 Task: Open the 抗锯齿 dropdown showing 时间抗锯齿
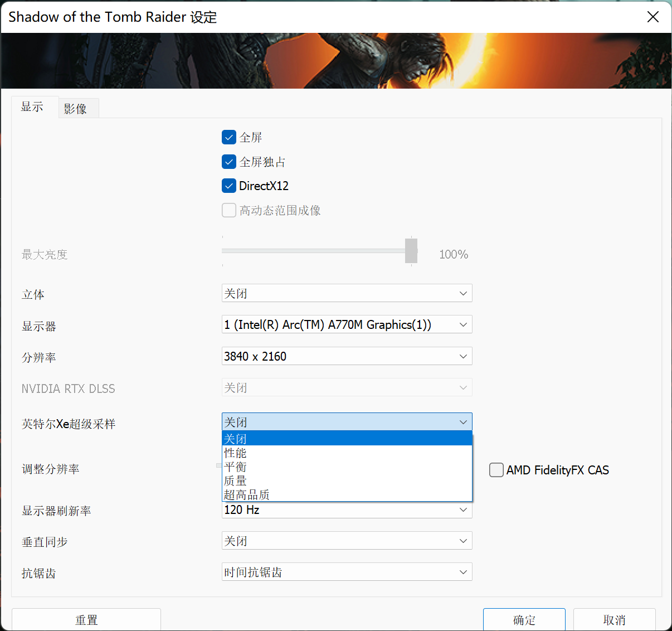pyautogui.click(x=347, y=572)
